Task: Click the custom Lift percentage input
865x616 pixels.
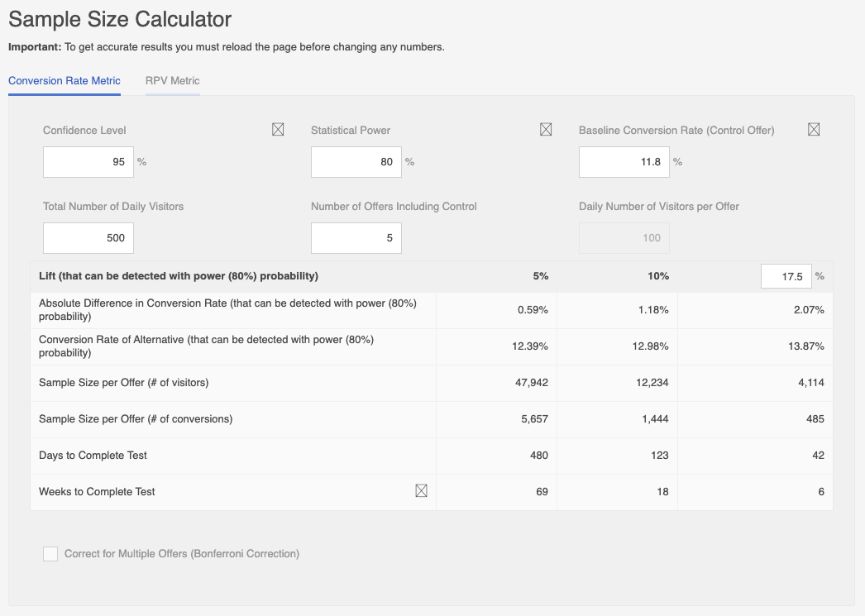Action: (x=786, y=276)
